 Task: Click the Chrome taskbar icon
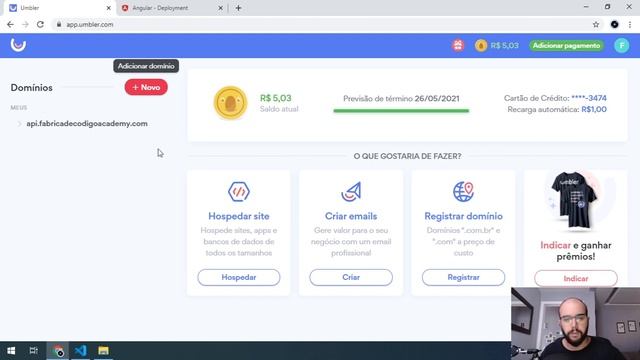(58, 351)
